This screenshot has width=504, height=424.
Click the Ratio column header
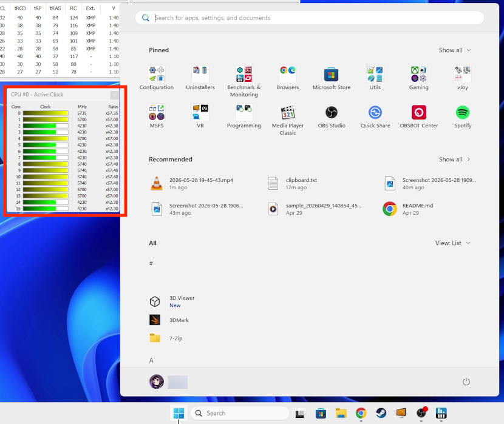click(x=113, y=107)
